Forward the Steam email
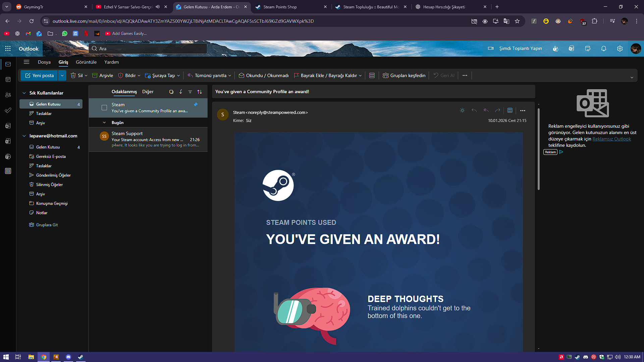The height and width of the screenshot is (362, 644). click(x=498, y=110)
